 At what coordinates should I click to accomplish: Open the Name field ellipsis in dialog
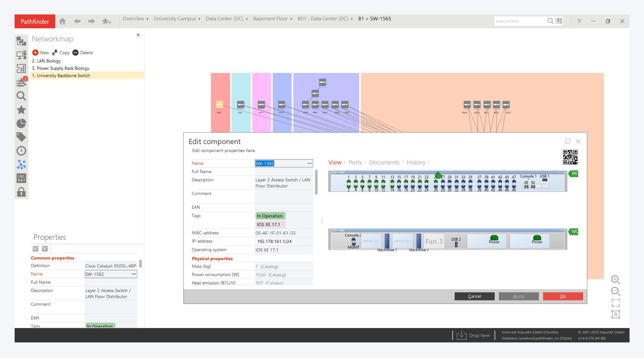pos(310,163)
